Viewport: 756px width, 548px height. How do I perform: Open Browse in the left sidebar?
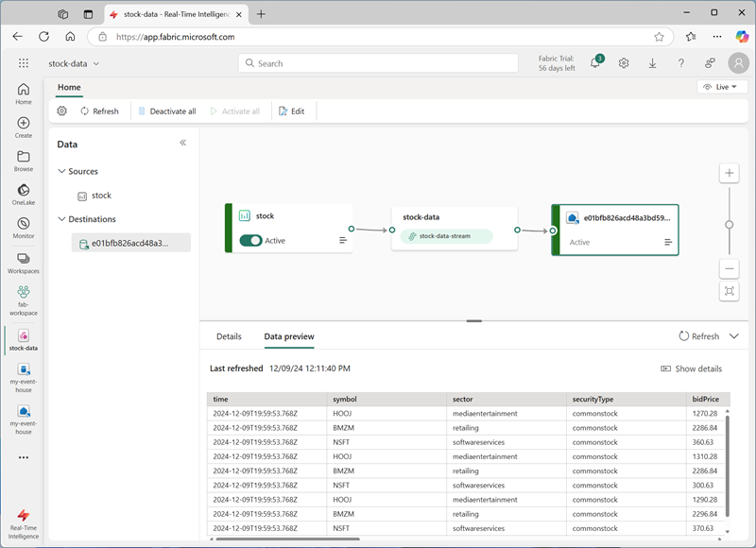tap(23, 162)
